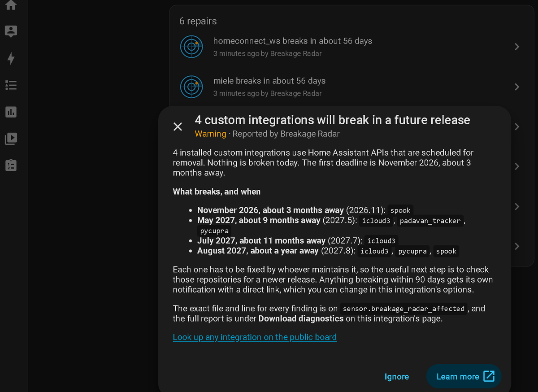Viewport: 538px width, 392px height.
Task: Click the 'What breaks, and when' heading
Action: [217, 192]
